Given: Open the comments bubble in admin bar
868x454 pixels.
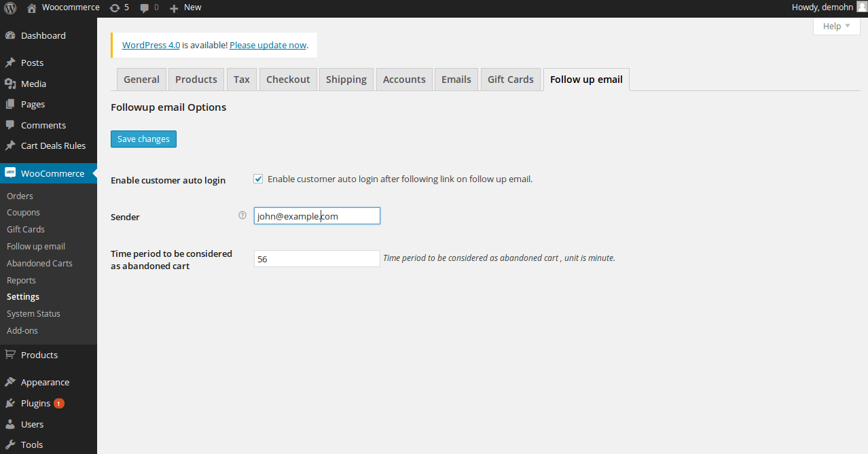Looking at the screenshot, I should click(145, 7).
